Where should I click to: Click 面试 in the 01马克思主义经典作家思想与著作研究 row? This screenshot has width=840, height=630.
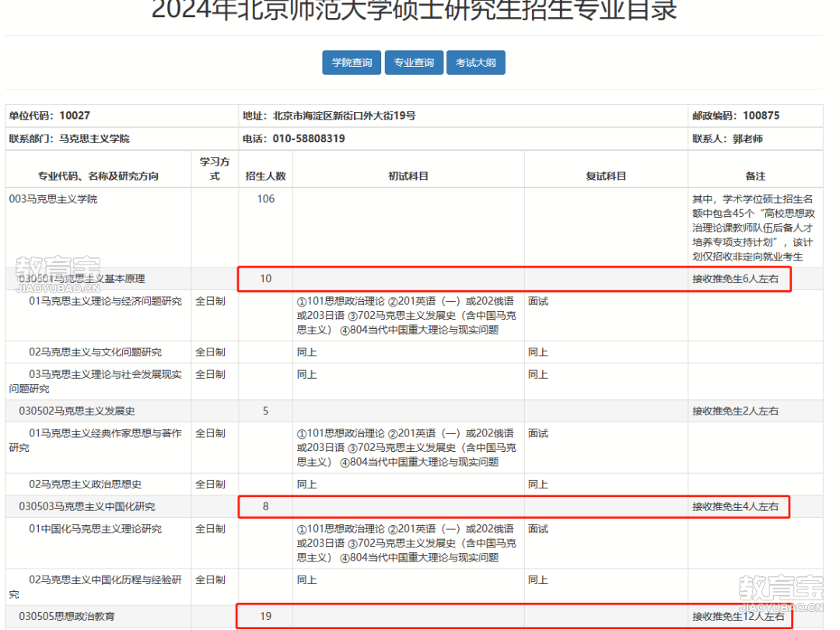click(x=538, y=433)
